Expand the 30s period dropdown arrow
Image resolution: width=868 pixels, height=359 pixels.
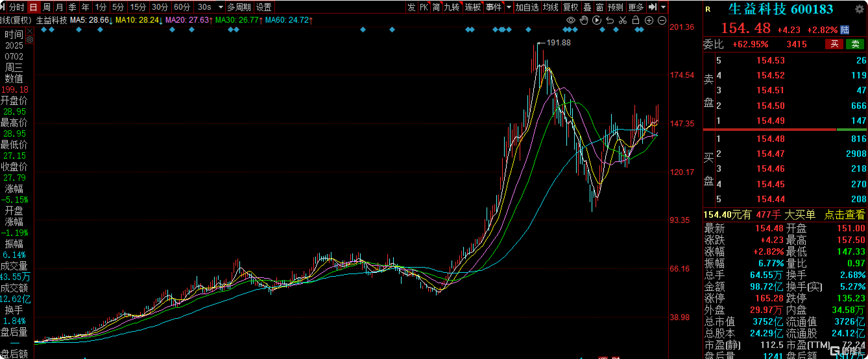pyautogui.click(x=221, y=7)
